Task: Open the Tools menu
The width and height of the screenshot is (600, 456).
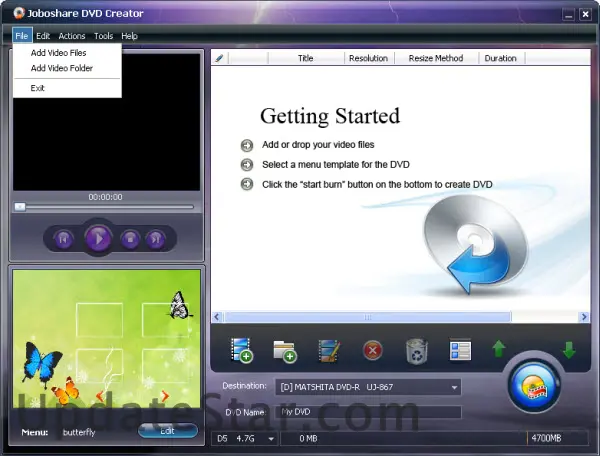Action: [103, 36]
